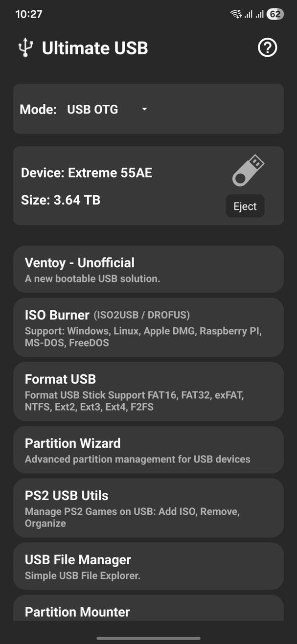Tap the Wi-Fi status icon
The image size is (297, 644).
point(236,14)
